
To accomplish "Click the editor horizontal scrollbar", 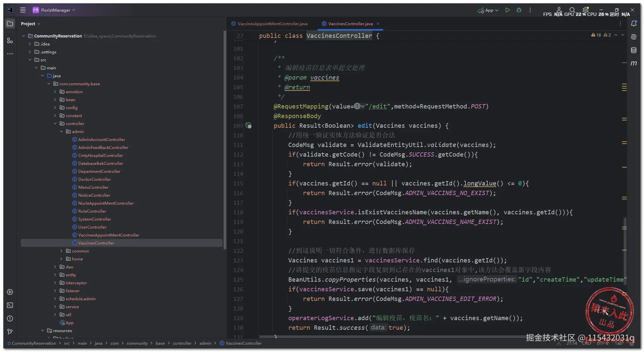I will 392,336.
